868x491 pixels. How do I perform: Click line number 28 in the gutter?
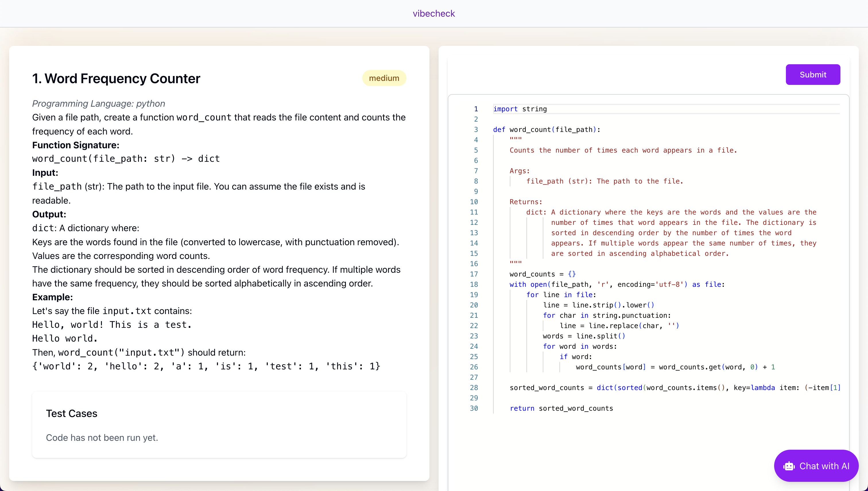pyautogui.click(x=474, y=387)
